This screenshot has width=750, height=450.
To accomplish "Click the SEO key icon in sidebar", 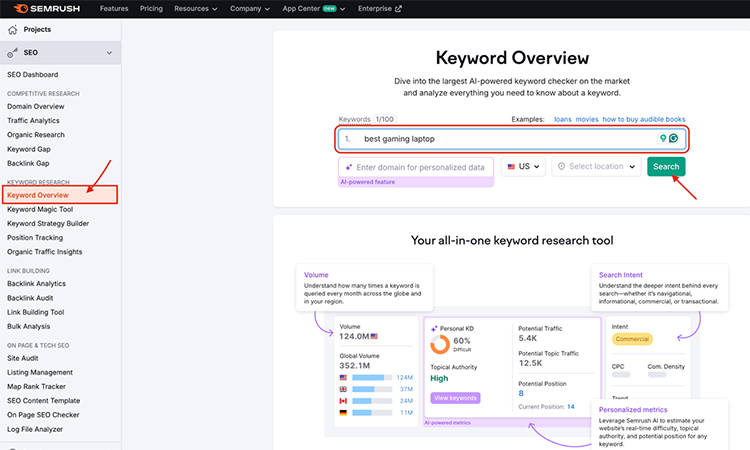I will (12, 53).
